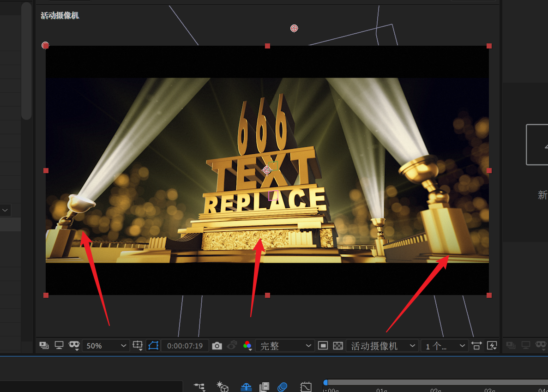Screen dimensions: 548x392
Task: Expand the 活动摄像机 3D view dropdown
Action: 382,346
